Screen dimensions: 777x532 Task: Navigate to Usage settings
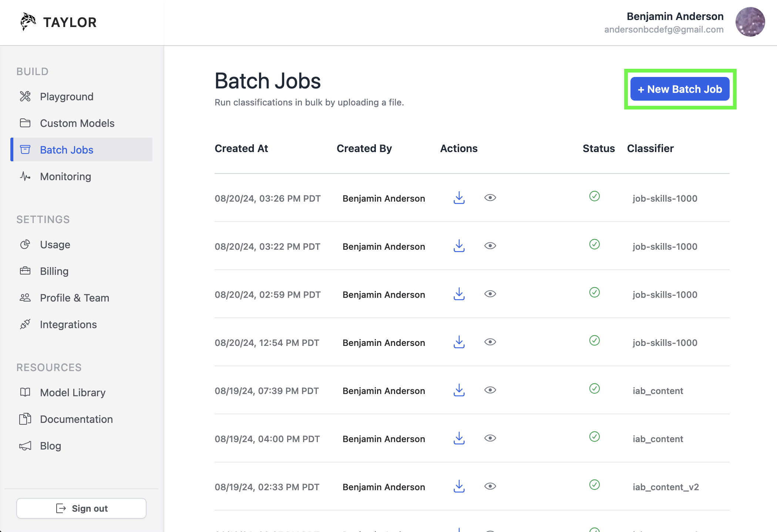click(81, 244)
